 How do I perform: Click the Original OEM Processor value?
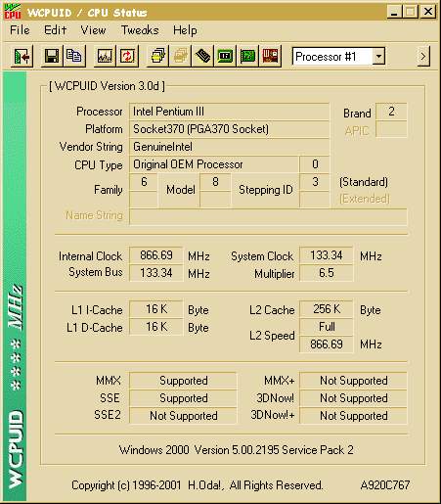coord(214,164)
